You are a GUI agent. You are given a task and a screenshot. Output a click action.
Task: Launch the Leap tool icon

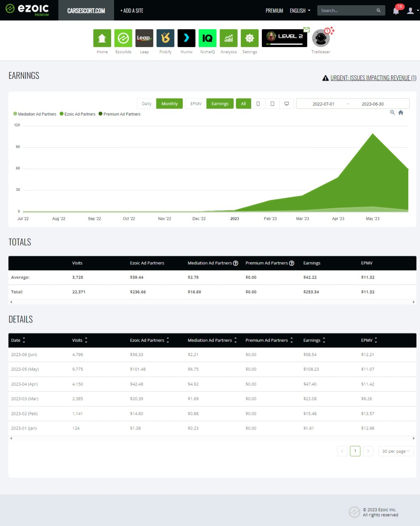[x=144, y=38]
